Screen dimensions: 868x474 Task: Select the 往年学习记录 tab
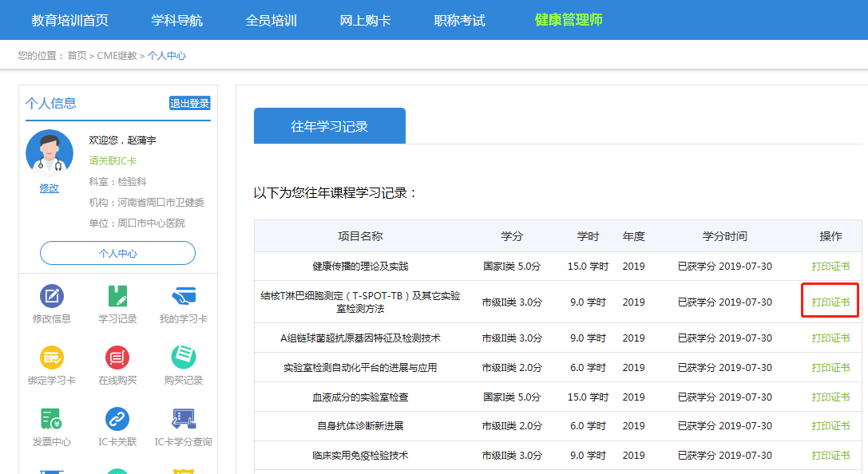[x=329, y=126]
